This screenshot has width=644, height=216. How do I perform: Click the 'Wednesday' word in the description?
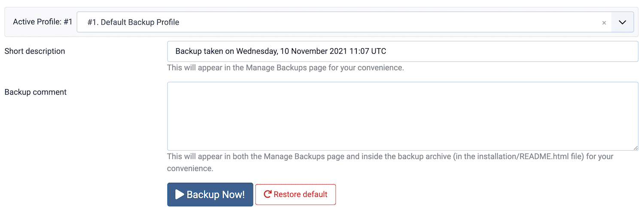coord(256,52)
